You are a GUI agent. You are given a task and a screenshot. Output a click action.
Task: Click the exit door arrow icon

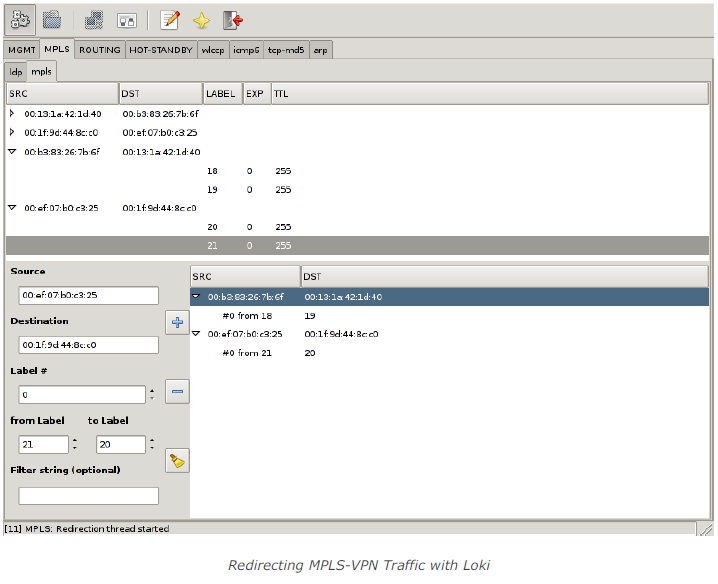click(x=233, y=20)
